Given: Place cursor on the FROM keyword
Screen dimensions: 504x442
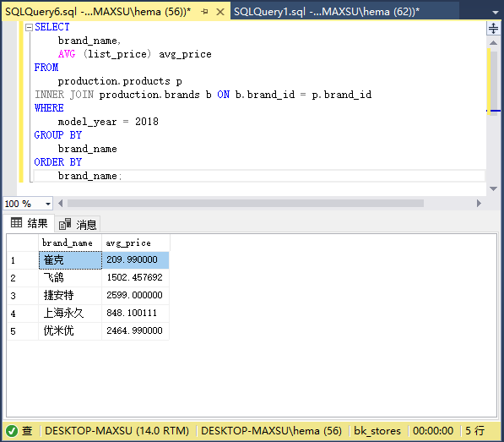Looking at the screenshot, I should click(46, 68).
